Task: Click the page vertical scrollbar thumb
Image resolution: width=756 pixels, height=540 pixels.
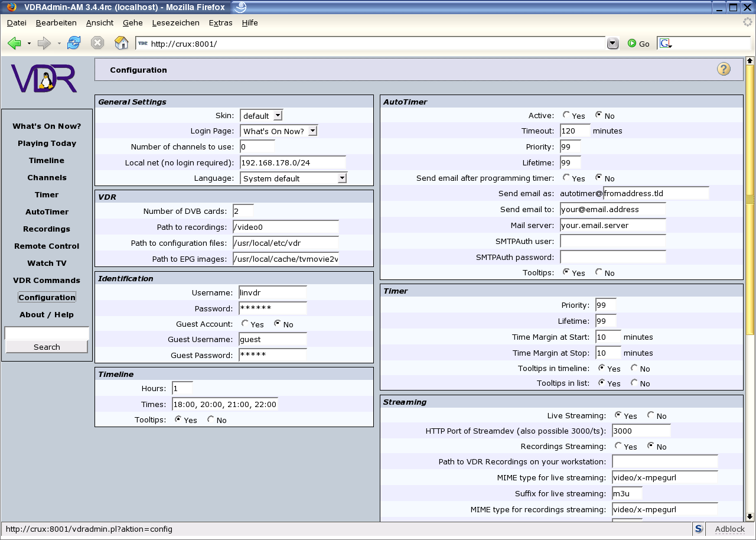Action: point(750,201)
